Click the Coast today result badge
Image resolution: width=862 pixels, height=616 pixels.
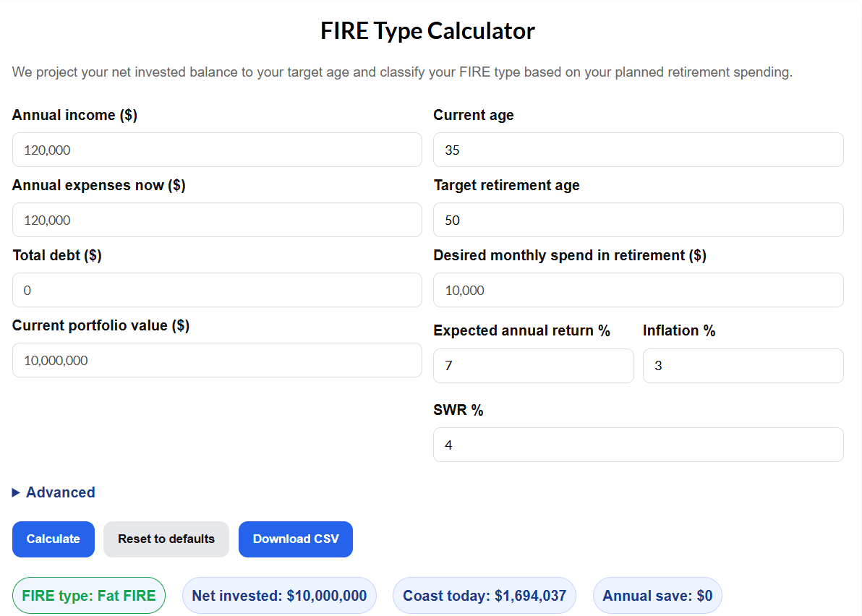(484, 595)
